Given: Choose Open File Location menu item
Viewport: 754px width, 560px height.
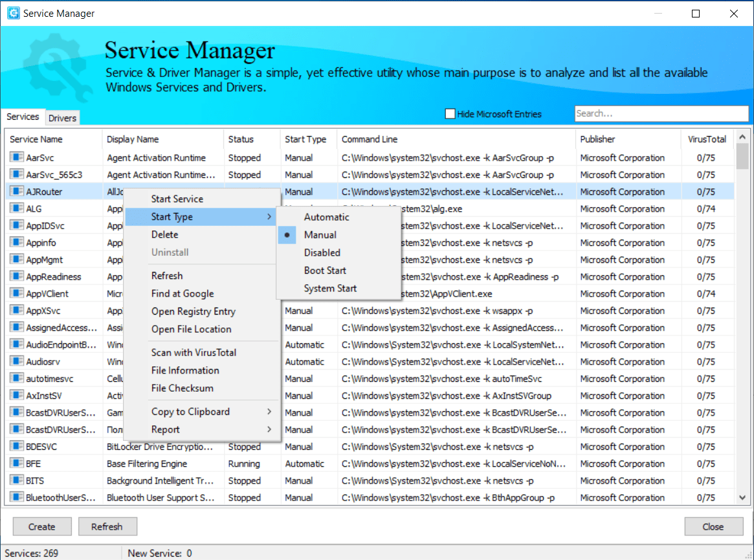Looking at the screenshot, I should pos(201,329).
